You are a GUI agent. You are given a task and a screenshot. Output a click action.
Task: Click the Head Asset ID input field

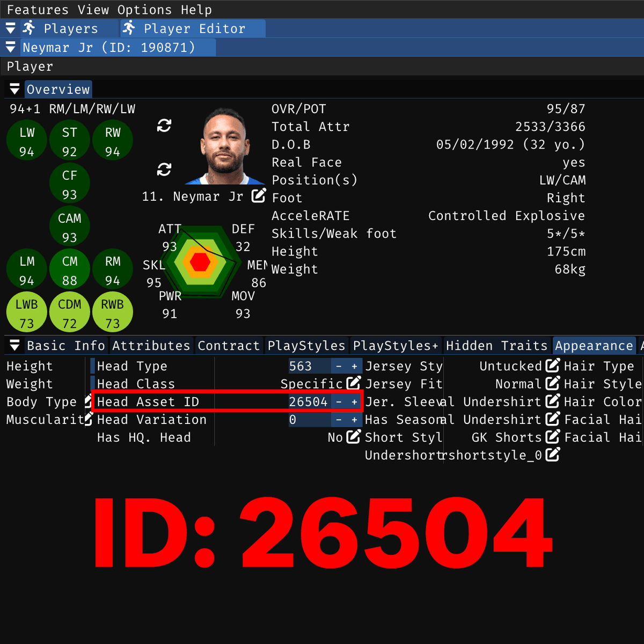click(309, 402)
